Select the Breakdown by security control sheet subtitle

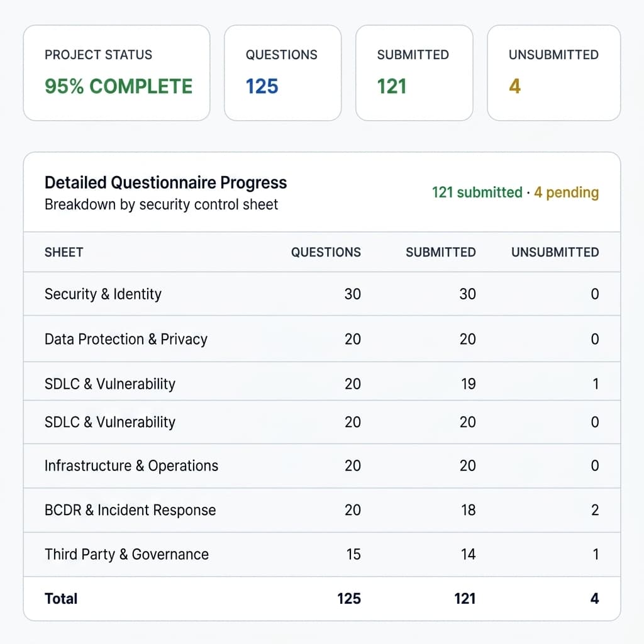point(161,204)
